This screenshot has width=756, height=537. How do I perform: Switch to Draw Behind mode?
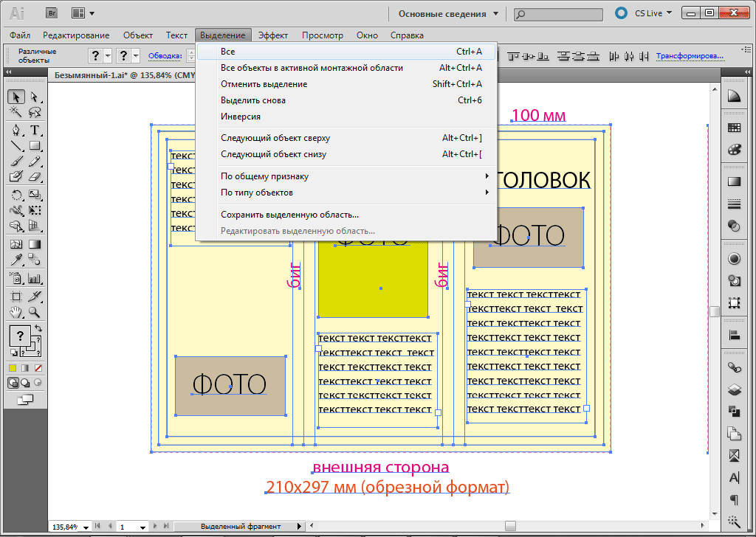(25, 383)
